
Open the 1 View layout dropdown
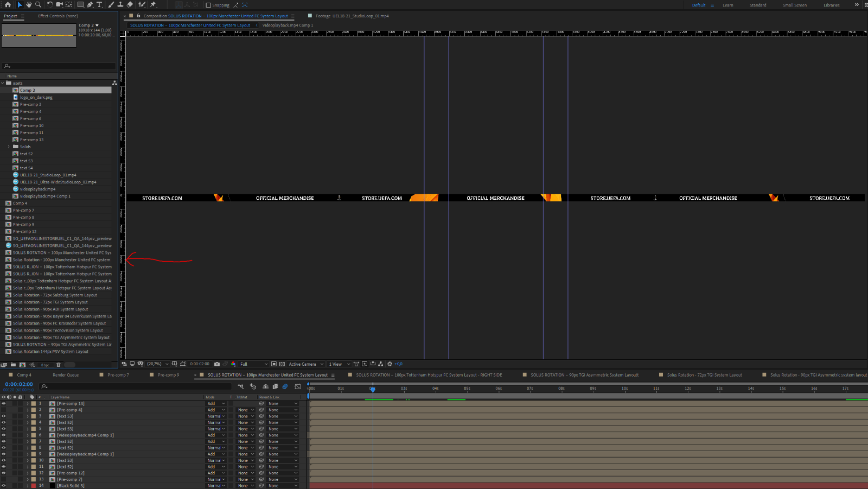tap(339, 364)
